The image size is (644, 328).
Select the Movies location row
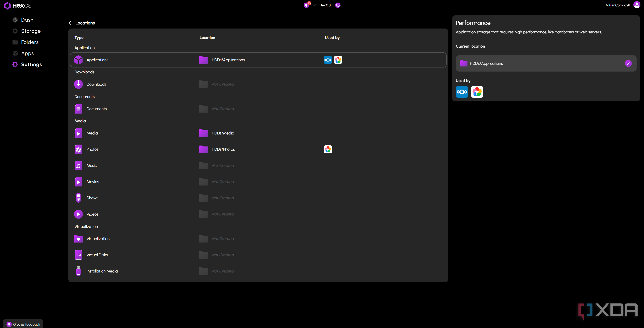(258, 182)
